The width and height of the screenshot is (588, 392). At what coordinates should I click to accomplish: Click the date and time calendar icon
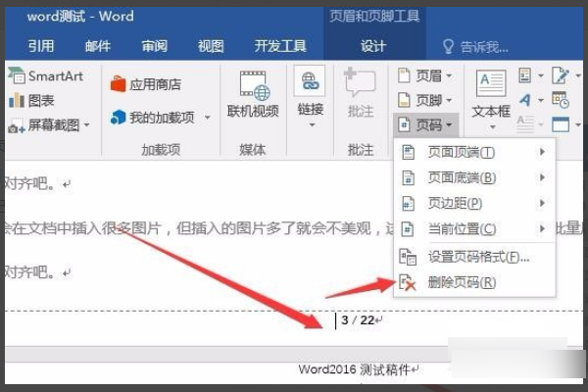tap(561, 100)
